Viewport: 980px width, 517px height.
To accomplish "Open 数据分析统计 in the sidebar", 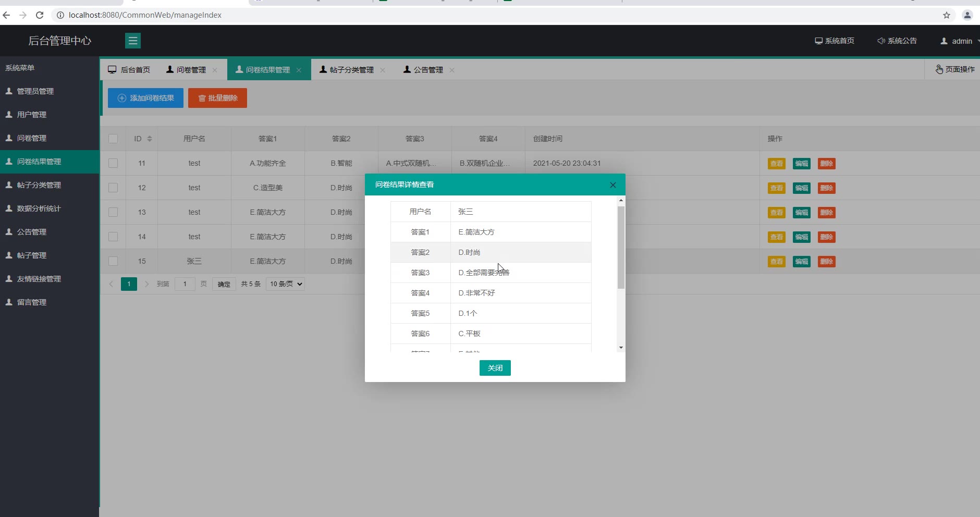I will (39, 208).
